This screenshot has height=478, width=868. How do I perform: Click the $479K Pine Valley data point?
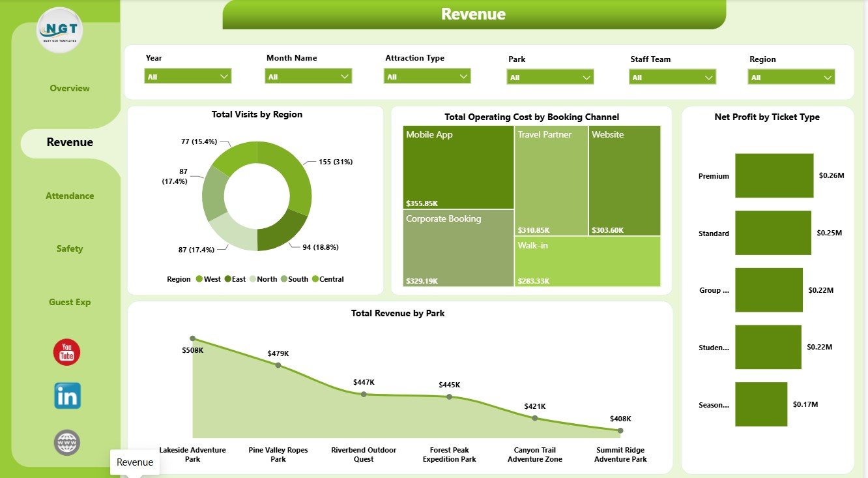coord(278,365)
